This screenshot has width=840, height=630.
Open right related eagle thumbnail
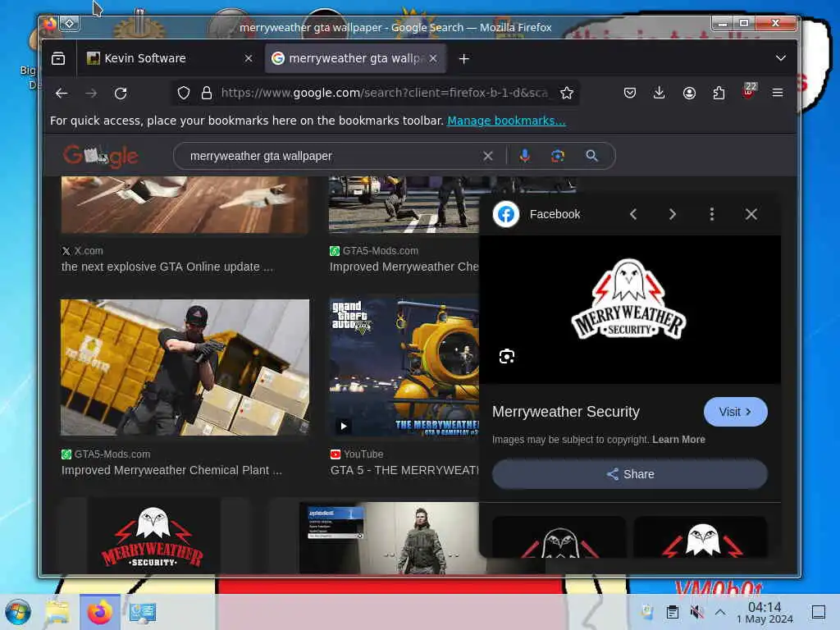(701, 536)
